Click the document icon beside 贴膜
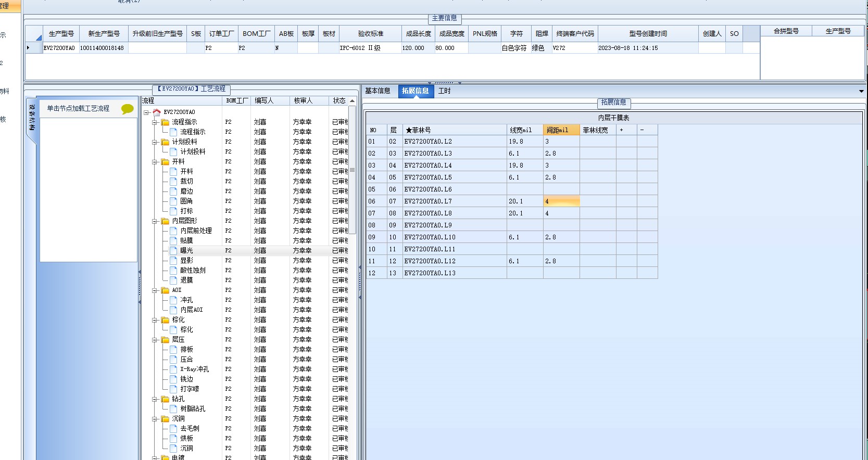 [x=173, y=240]
